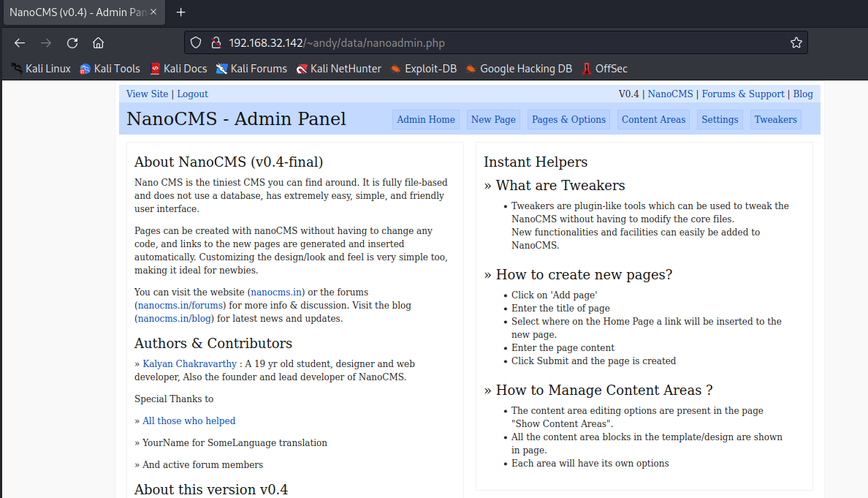Log out via the Logout link
This screenshot has height=498, width=868.
[x=193, y=94]
